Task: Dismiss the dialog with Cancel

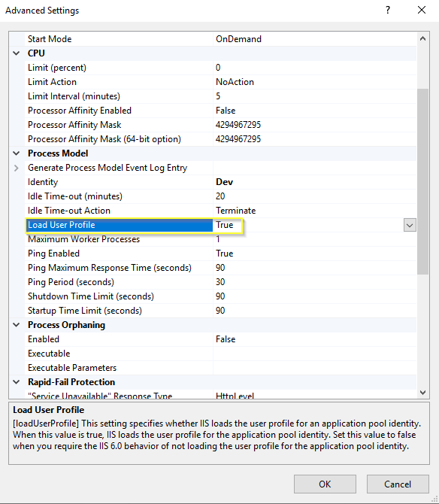Action: (398, 484)
